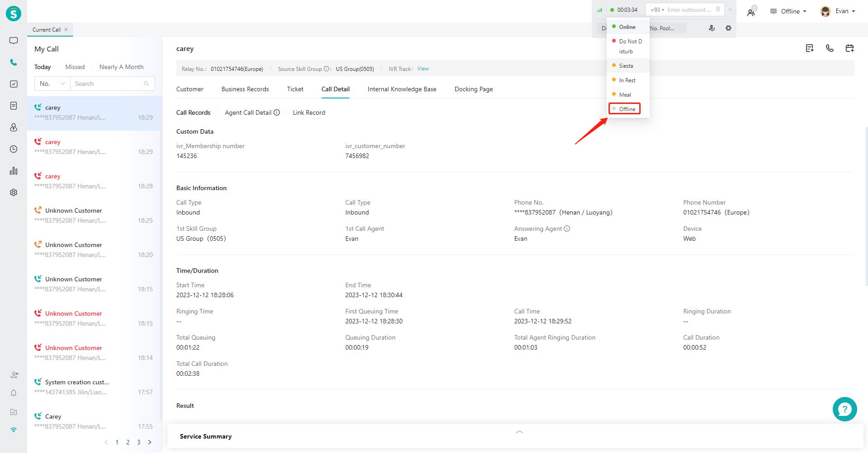Click the info icon beside Answering Agent
Image resolution: width=868 pixels, height=453 pixels.
click(x=567, y=229)
